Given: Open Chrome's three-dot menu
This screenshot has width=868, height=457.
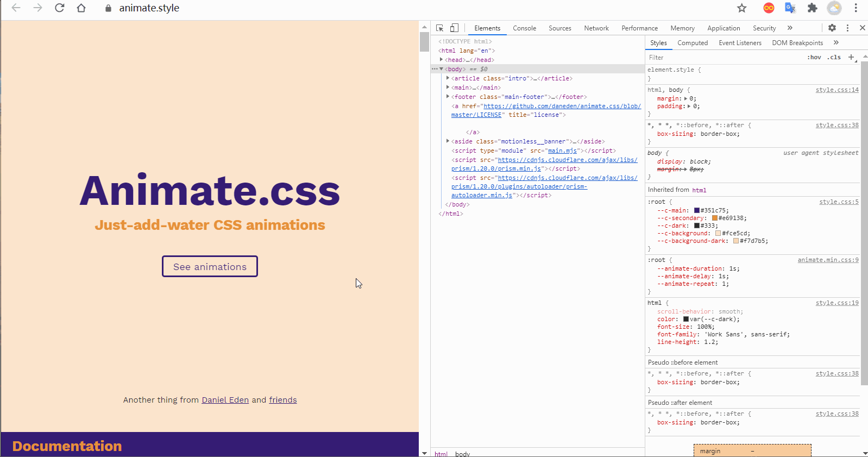Looking at the screenshot, I should [x=856, y=8].
